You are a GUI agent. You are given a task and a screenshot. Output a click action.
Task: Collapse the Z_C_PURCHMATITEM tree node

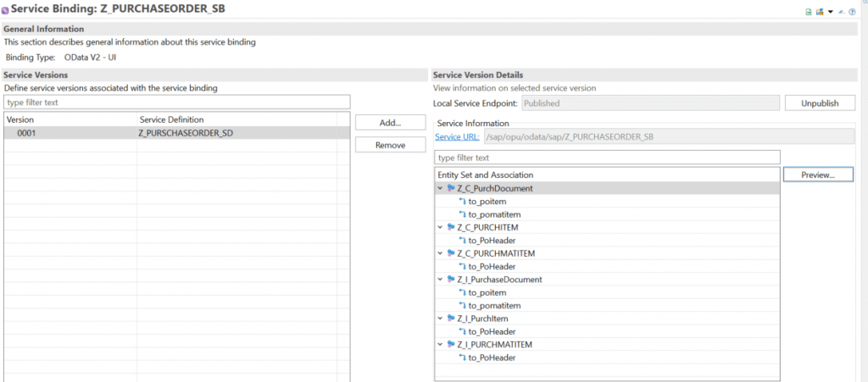click(441, 253)
